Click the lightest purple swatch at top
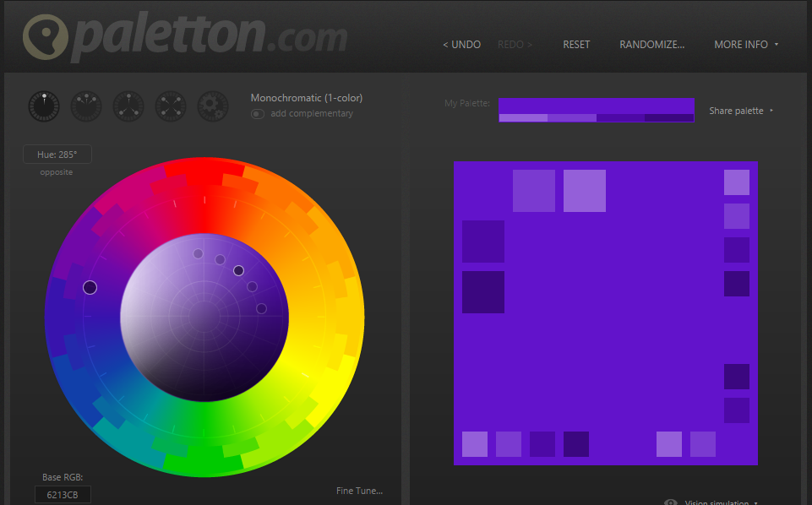 coord(585,191)
